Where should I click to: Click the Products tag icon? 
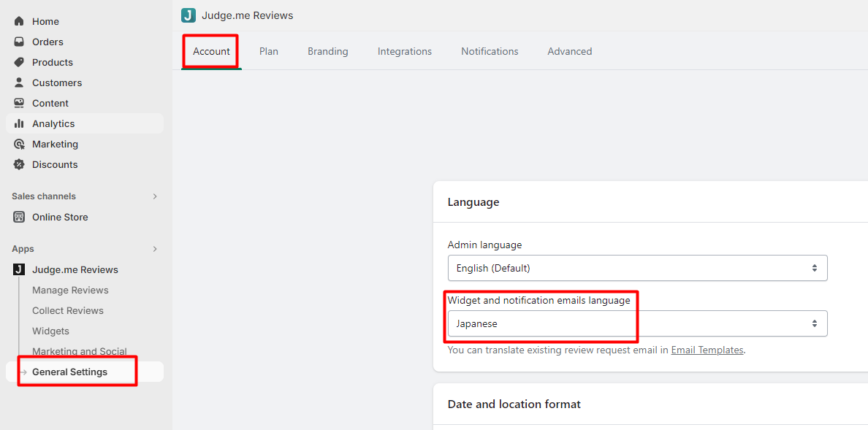[x=19, y=62]
